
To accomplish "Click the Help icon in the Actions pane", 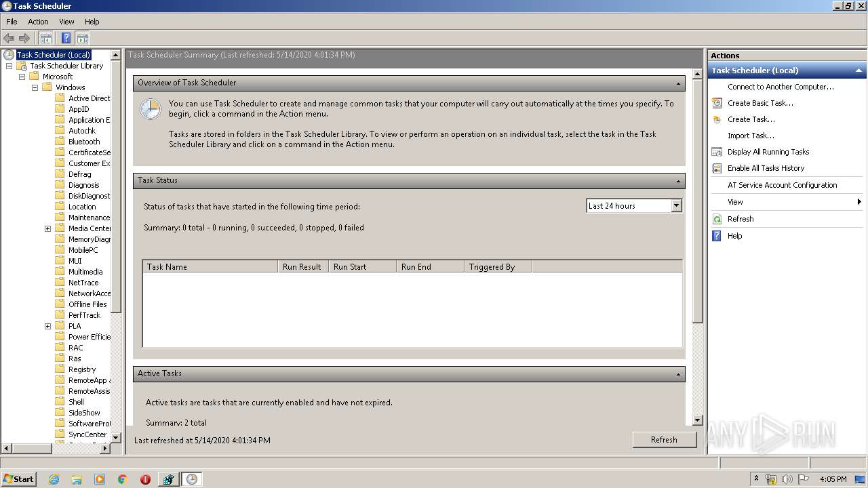I will (x=717, y=236).
